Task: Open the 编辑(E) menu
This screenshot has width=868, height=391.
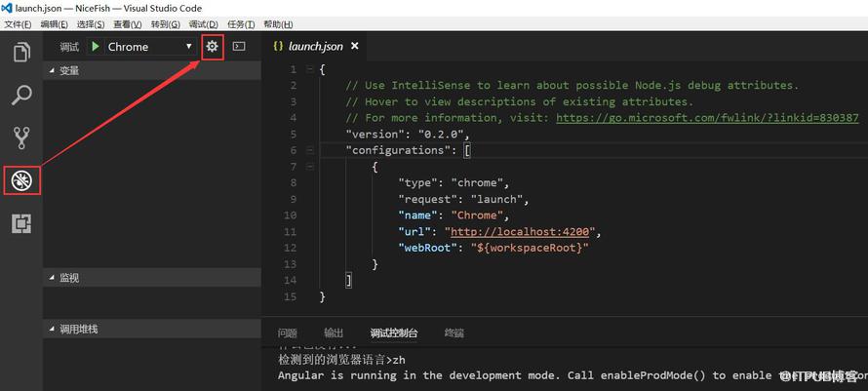Action: tap(55, 24)
